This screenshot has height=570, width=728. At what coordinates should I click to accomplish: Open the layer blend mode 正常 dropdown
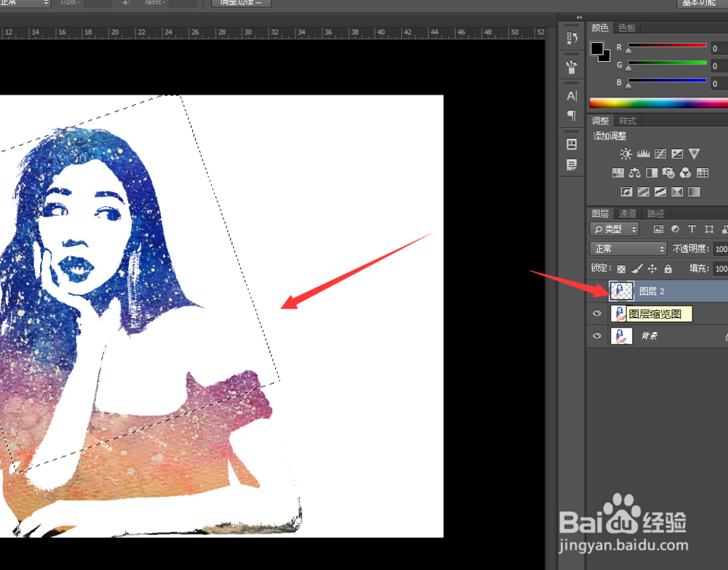point(628,249)
